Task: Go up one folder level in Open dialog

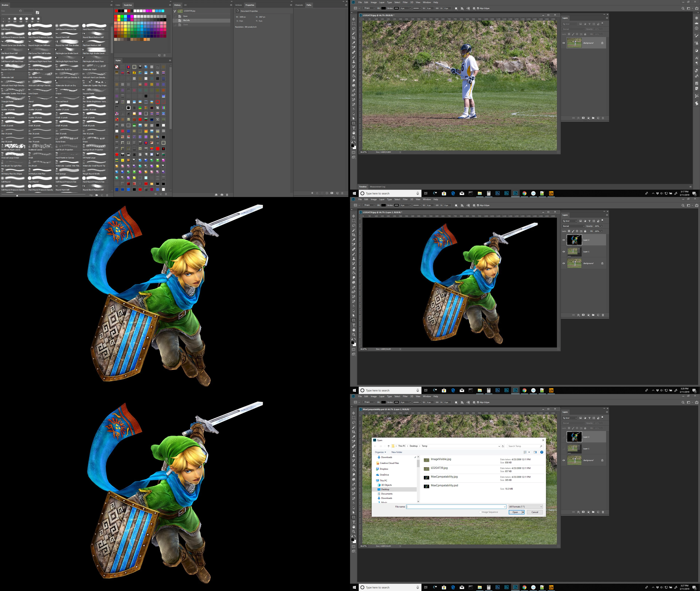Action: coord(389,446)
